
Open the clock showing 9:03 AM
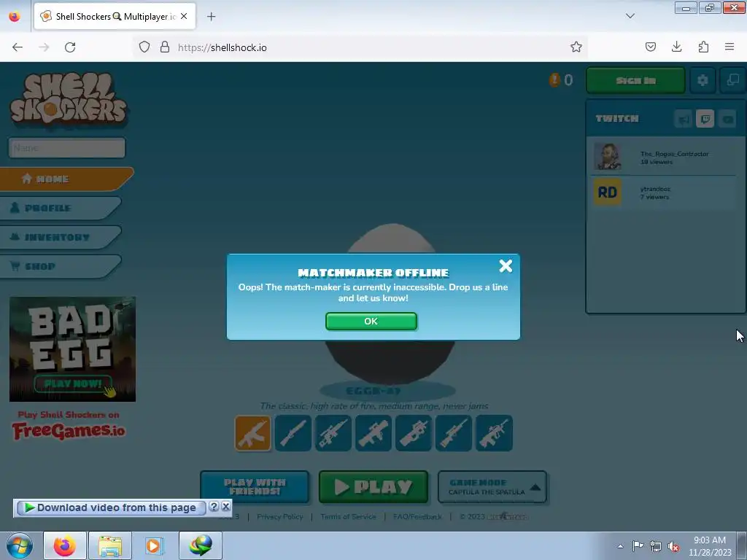709,546
